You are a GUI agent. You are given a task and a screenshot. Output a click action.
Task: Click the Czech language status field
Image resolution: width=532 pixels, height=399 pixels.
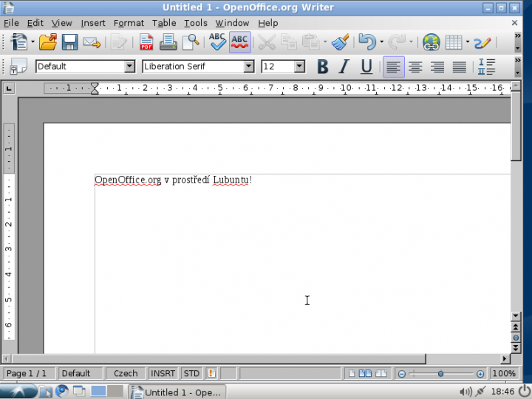point(126,374)
